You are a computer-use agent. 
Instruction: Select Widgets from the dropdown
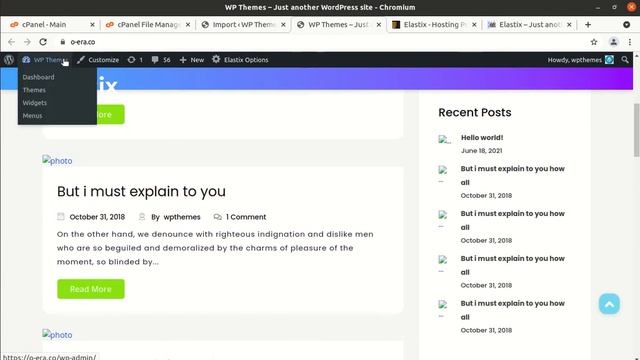pos(34,103)
